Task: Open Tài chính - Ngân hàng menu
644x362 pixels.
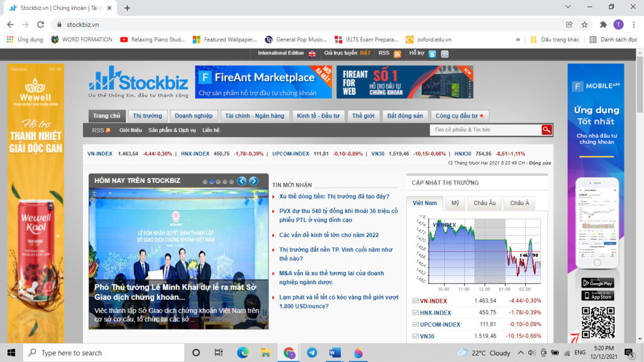Action: [255, 116]
